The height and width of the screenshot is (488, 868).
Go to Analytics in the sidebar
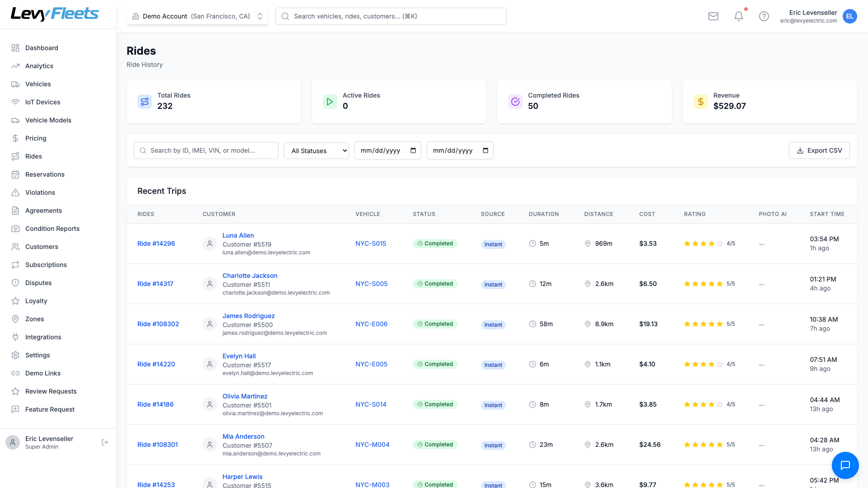pos(39,66)
